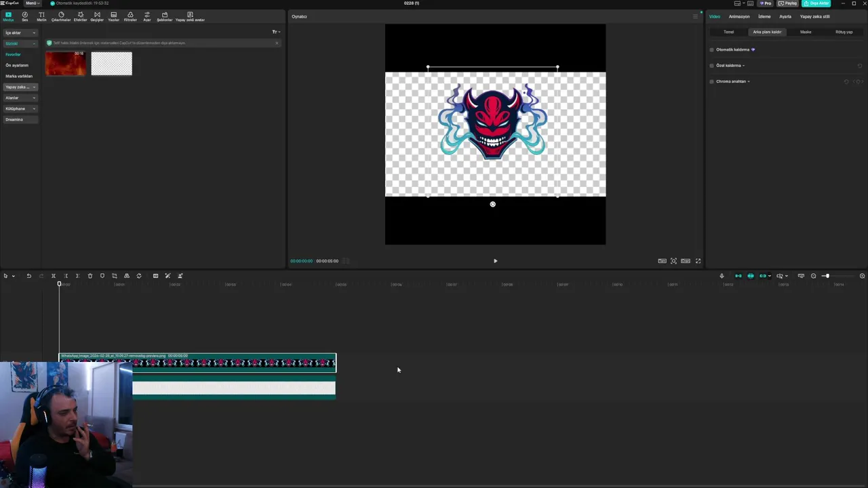Switch to the İzleme tab
Screen dimensions: 868x488
tap(764, 16)
